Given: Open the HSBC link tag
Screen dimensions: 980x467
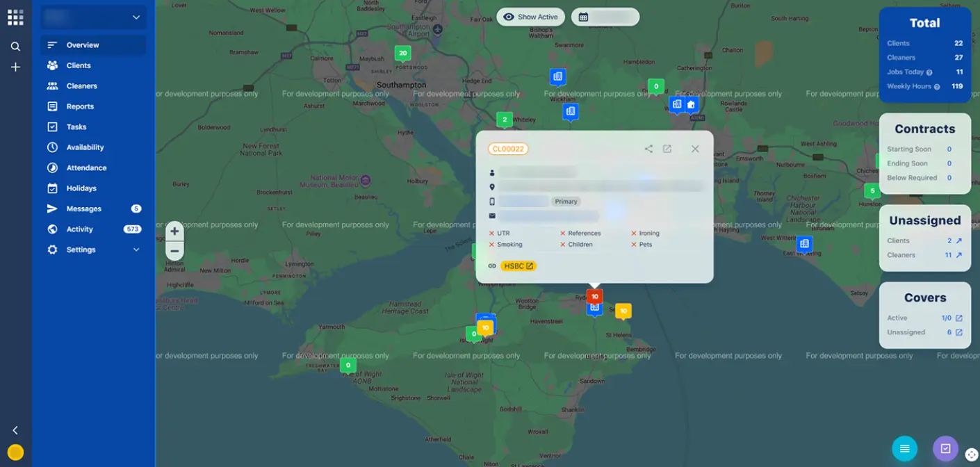Looking at the screenshot, I should tap(518, 265).
